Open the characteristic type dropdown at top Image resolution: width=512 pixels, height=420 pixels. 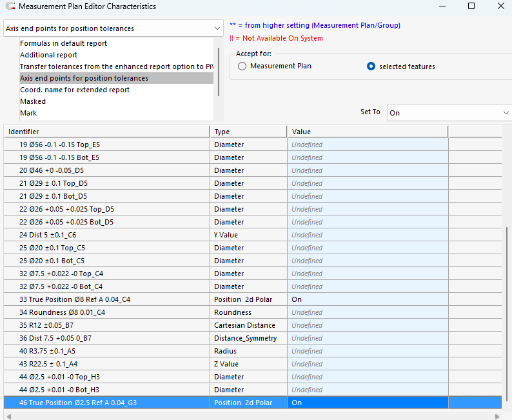[x=113, y=28]
